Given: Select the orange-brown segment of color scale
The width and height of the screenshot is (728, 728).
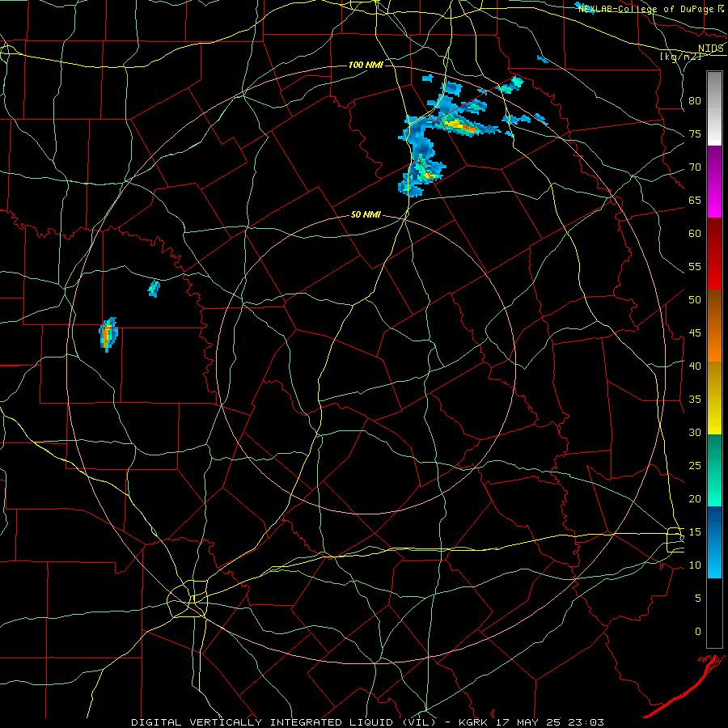Looking at the screenshot, I should [715, 326].
